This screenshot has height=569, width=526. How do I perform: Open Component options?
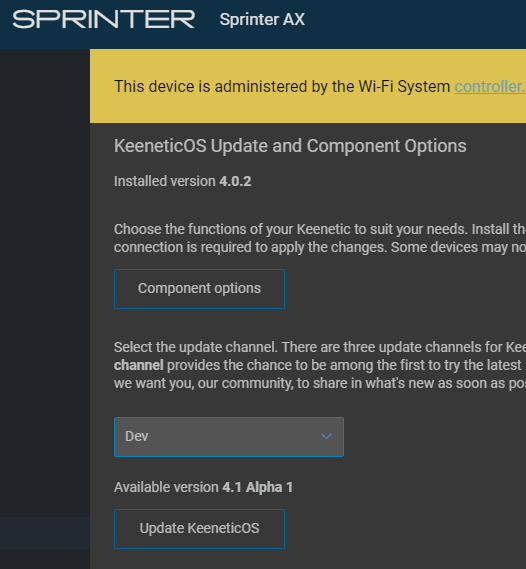199,289
